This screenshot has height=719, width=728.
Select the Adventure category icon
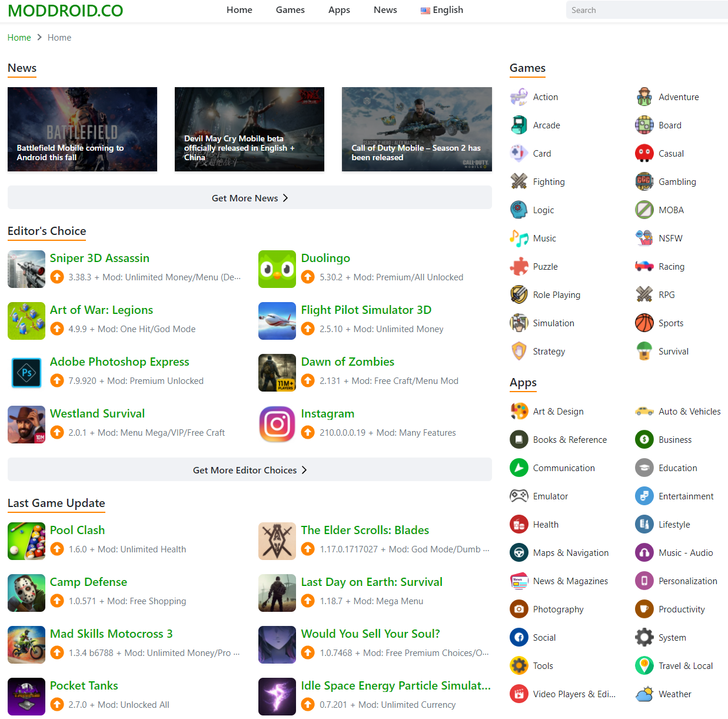tap(644, 97)
